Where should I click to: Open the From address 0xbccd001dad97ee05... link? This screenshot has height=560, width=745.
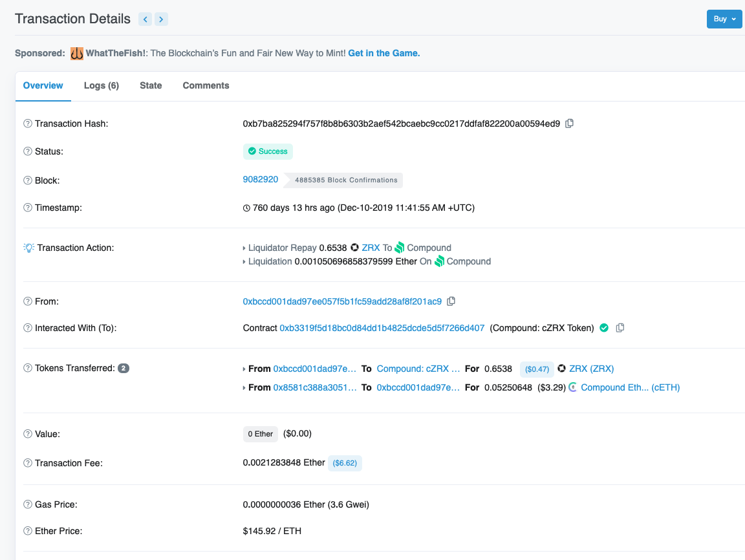[x=342, y=301]
